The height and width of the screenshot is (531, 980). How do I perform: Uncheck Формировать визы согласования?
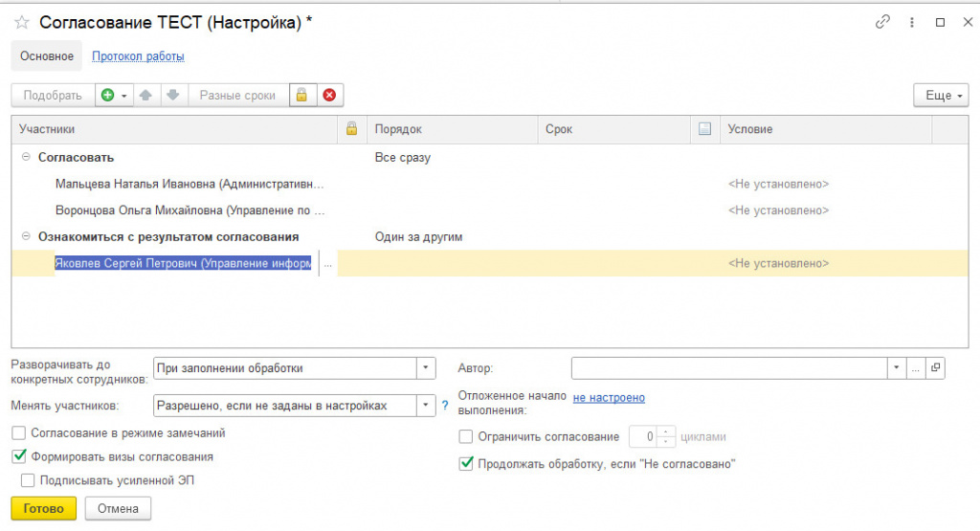tap(19, 456)
